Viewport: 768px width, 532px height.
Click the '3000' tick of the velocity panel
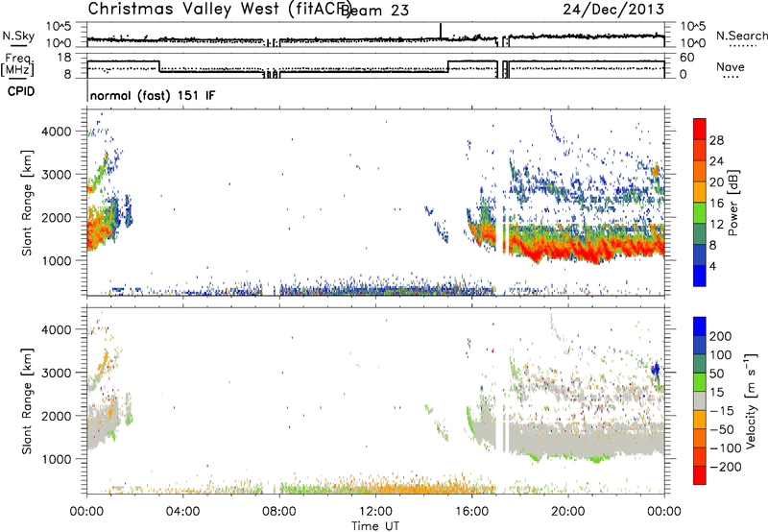57,373
